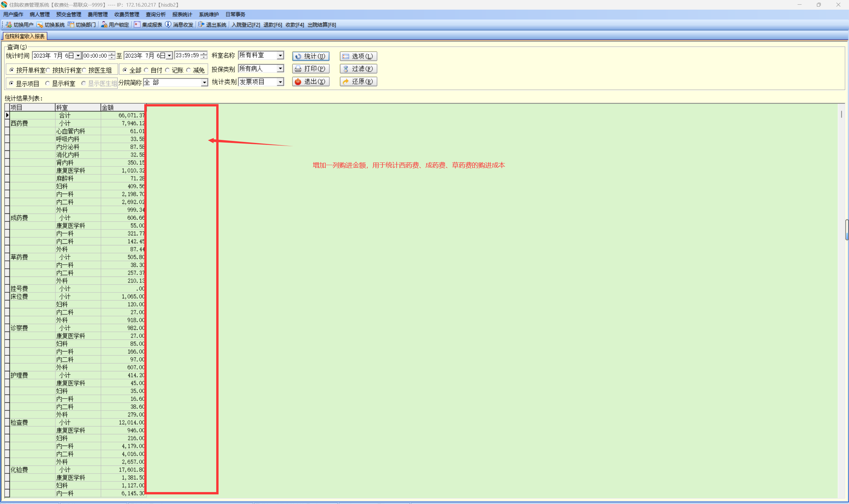
Task: Click the 消息收发 info icon
Action: click(168, 25)
